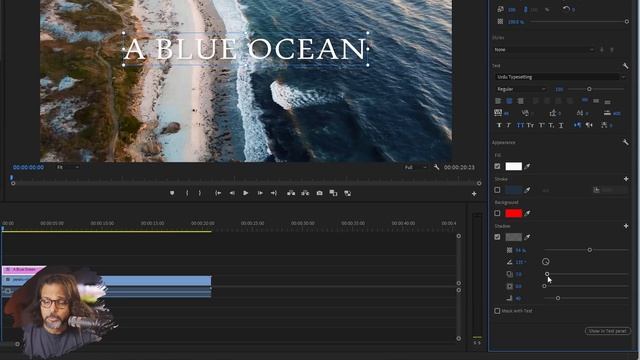Select the pink A Blue Ocean title clip
640x360 pixels.
coord(23,270)
